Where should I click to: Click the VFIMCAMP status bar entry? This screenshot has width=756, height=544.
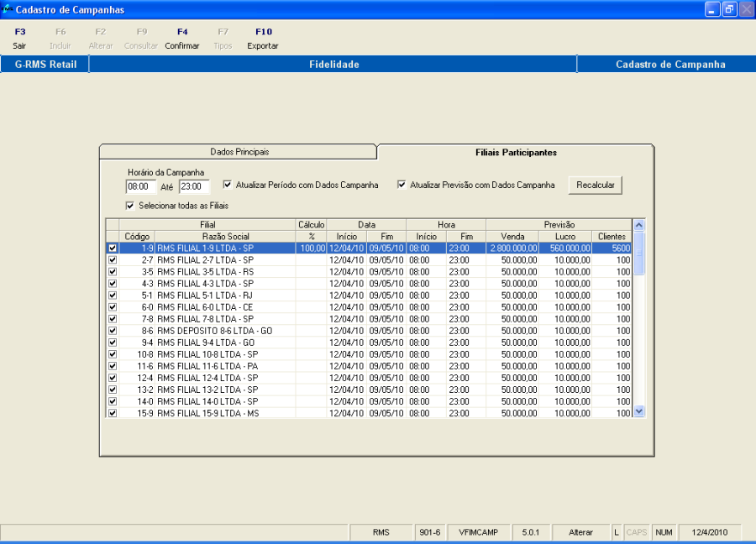point(478,532)
